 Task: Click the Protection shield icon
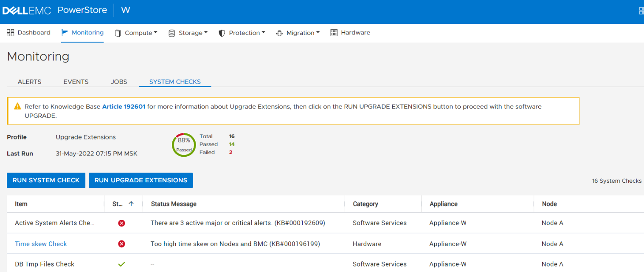pyautogui.click(x=222, y=32)
